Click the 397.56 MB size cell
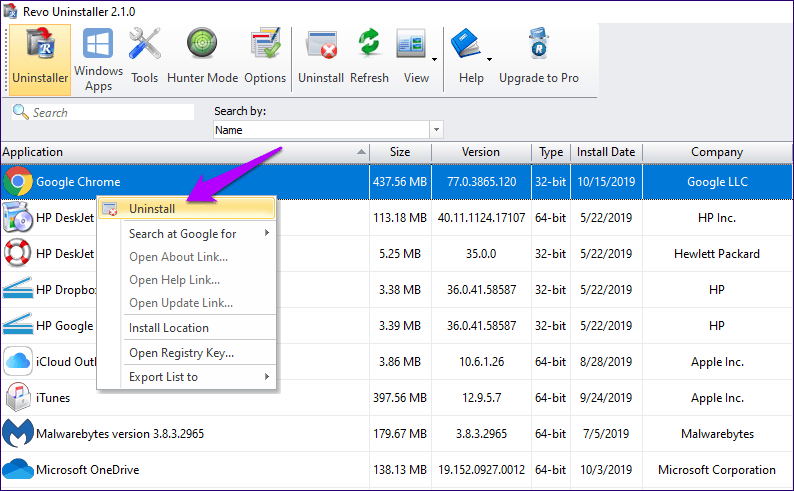This screenshot has height=491, width=794. point(400,398)
